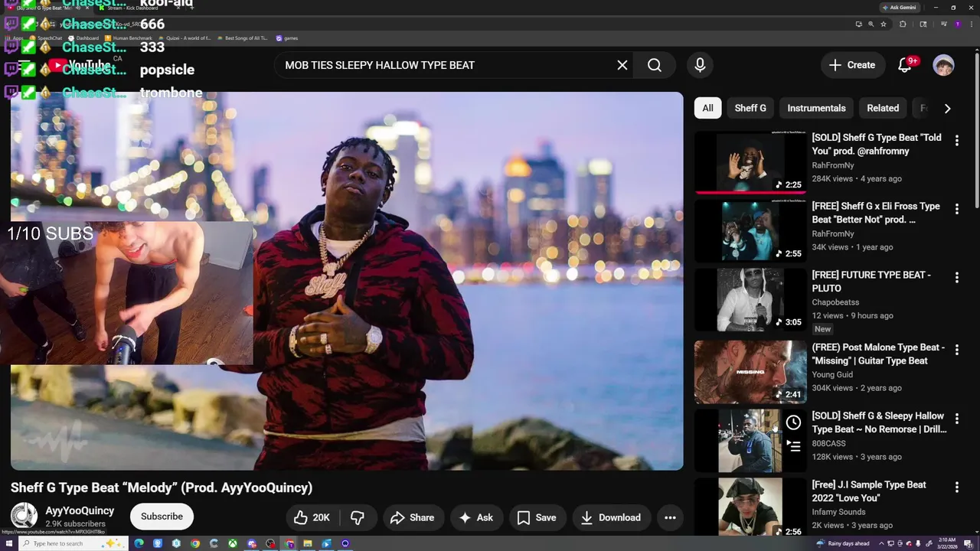Share the current video
The width and height of the screenshot is (980, 551).
tap(412, 517)
